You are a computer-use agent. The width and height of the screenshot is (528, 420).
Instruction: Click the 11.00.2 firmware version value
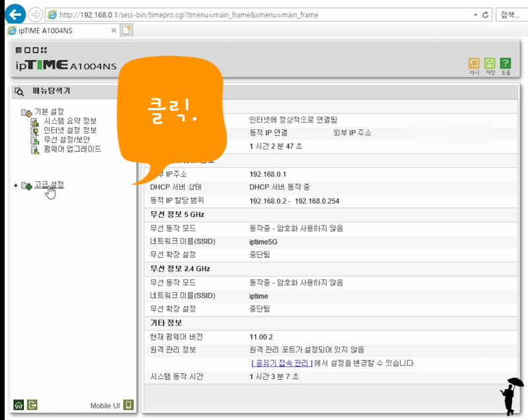261,337
